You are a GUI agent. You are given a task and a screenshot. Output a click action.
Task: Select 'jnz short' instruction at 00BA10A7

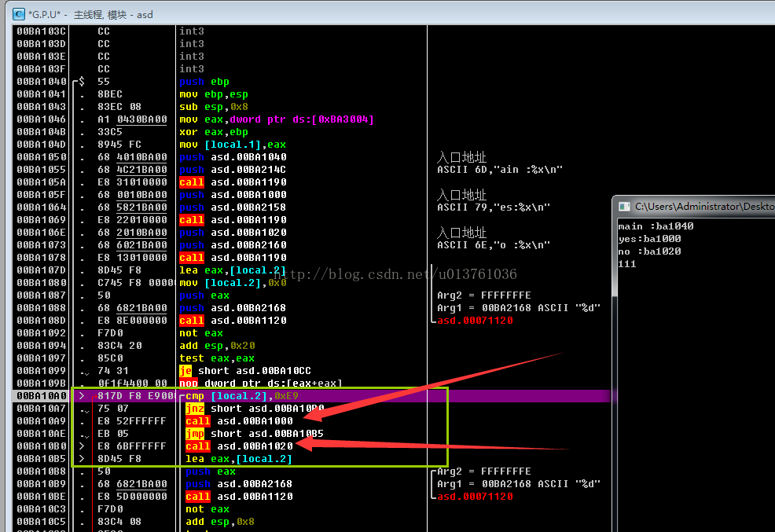pyautogui.click(x=255, y=409)
